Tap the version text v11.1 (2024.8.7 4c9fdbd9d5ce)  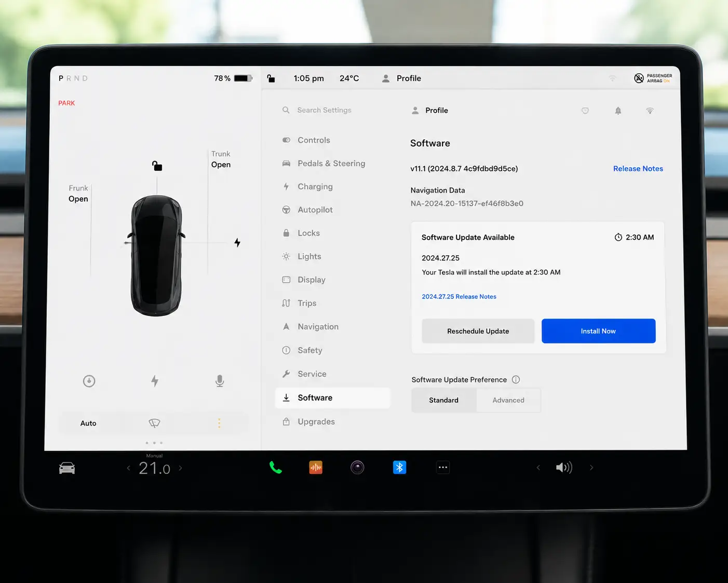[464, 169]
